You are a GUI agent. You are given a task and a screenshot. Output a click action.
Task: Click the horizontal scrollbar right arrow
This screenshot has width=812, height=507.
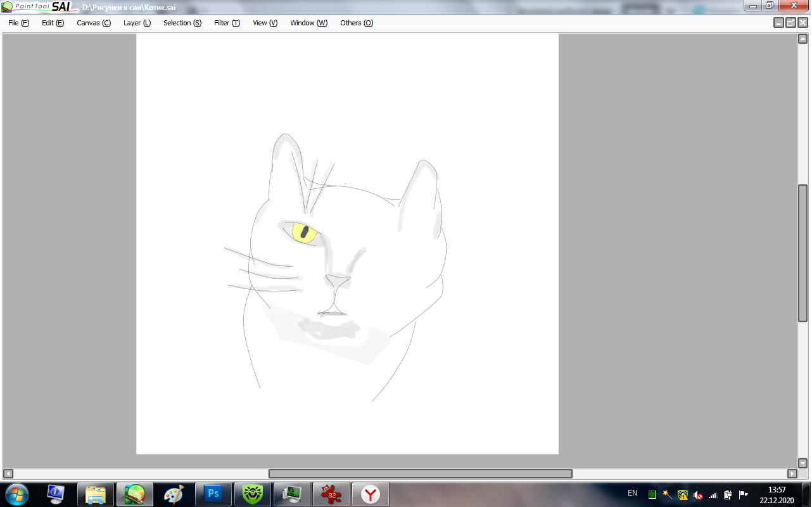point(792,473)
